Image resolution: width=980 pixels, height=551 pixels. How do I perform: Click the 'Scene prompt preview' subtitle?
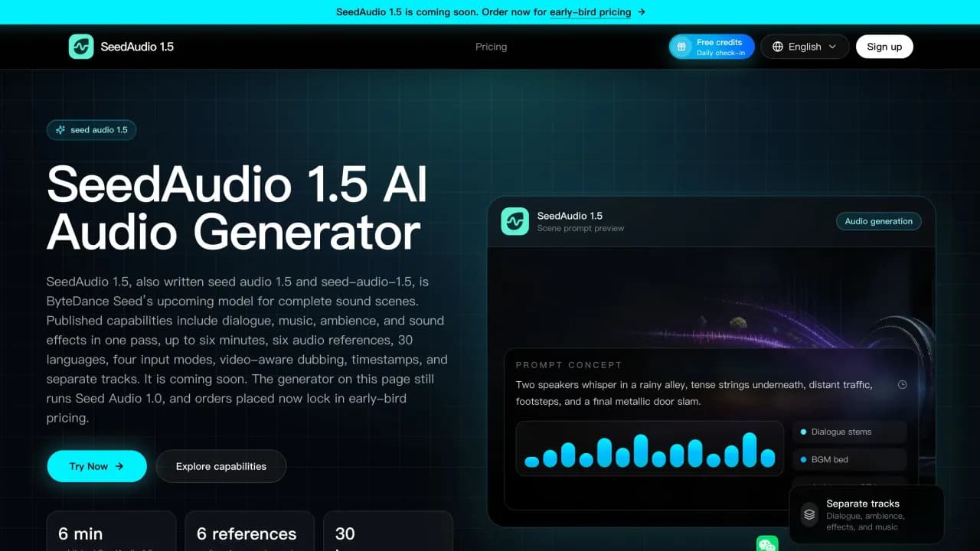[x=580, y=228]
